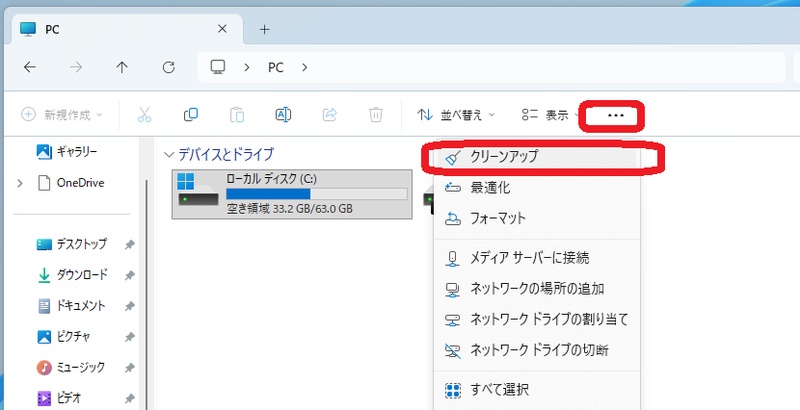800x410 pixels.
Task: Go up one folder level
Action: pyautogui.click(x=121, y=67)
